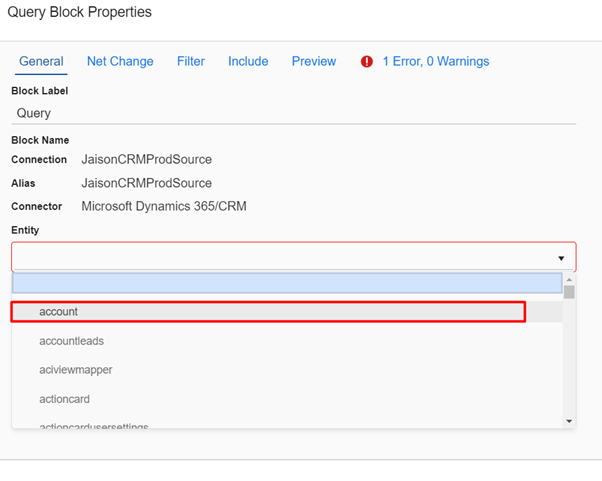The image size is (602, 481).
Task: Click the JaisonCRMProdSource Connection value
Action: point(146,159)
